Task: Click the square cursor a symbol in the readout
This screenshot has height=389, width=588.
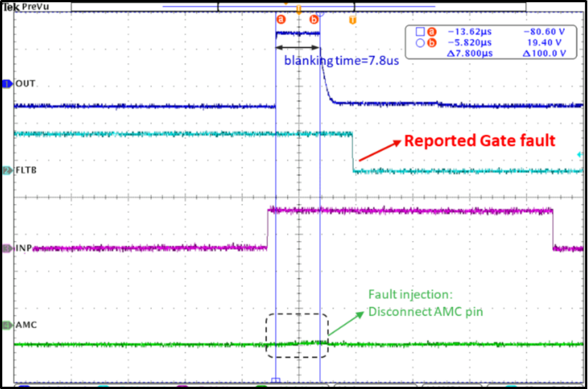Action: 420,32
